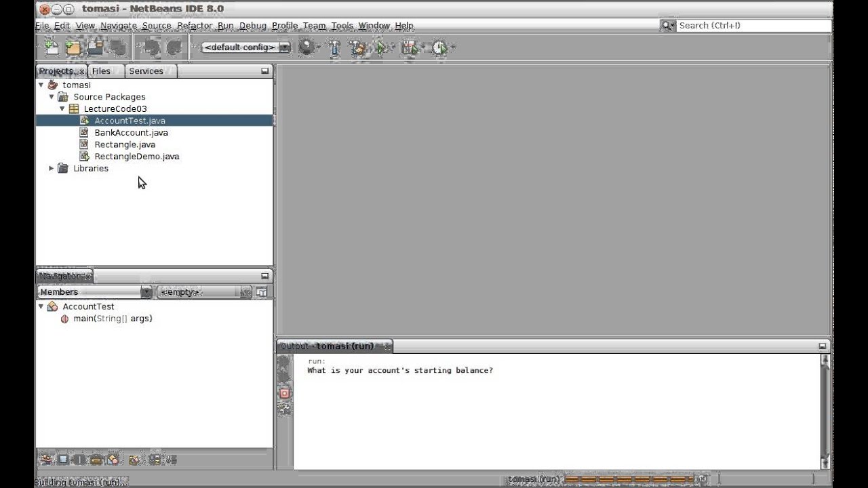Click inside the Search (Ctrl+I) field
The width and height of the screenshot is (868, 488).
coord(753,25)
